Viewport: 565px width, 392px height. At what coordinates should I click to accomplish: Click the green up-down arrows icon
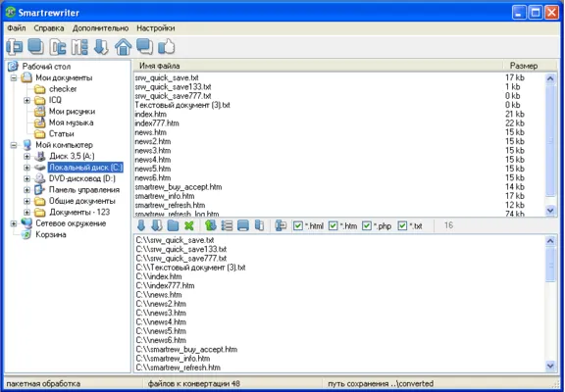pos(211,225)
